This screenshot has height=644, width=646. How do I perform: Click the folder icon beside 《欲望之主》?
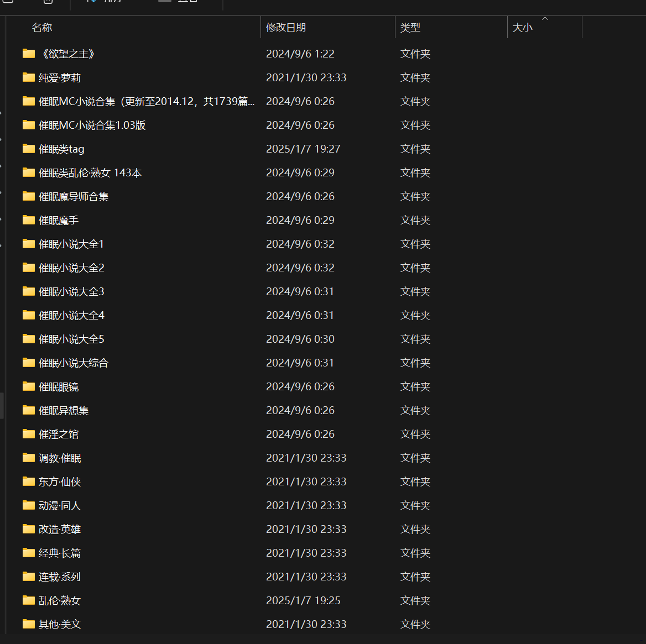coord(28,53)
